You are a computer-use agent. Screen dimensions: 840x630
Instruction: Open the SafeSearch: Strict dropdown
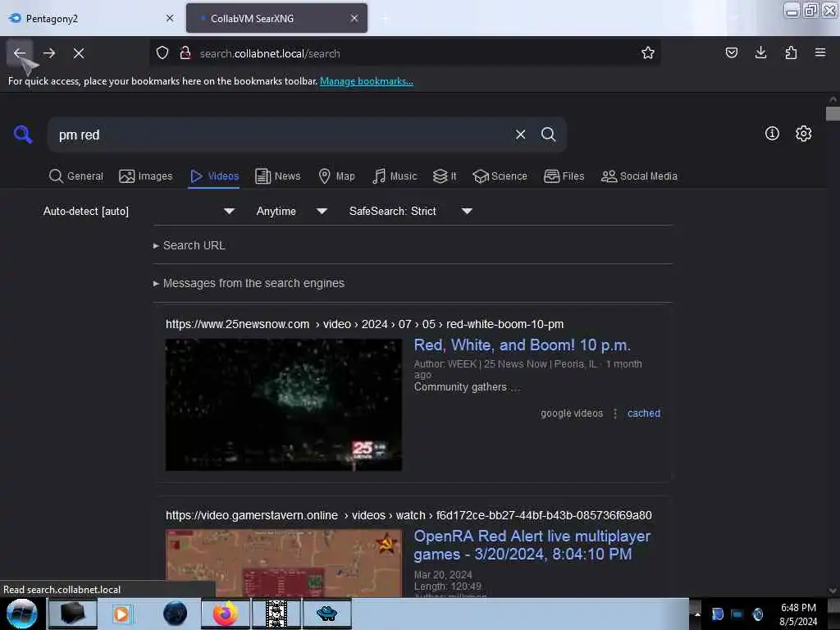tap(410, 211)
